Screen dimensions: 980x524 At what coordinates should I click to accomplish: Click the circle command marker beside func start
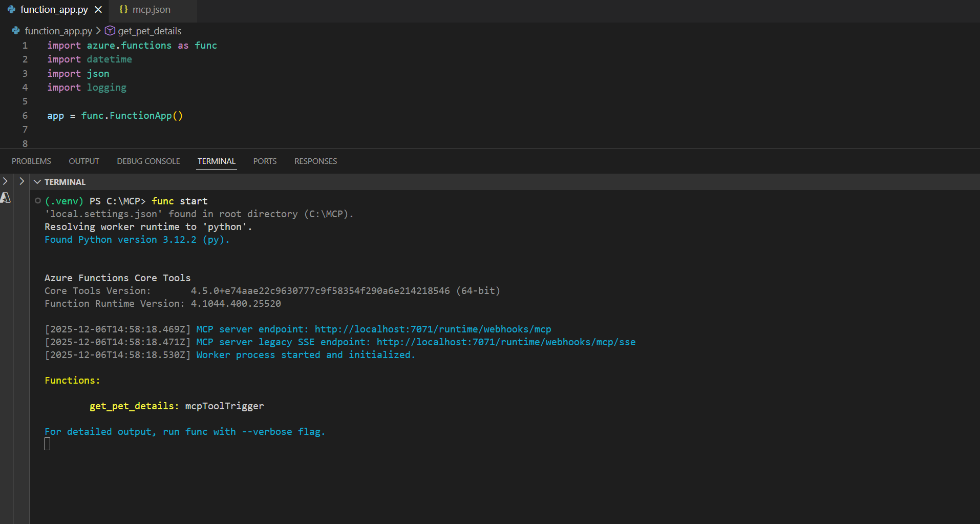38,201
